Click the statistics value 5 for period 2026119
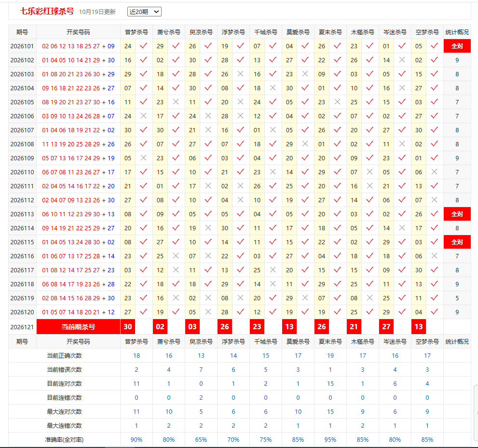478x448 pixels. 457,298
